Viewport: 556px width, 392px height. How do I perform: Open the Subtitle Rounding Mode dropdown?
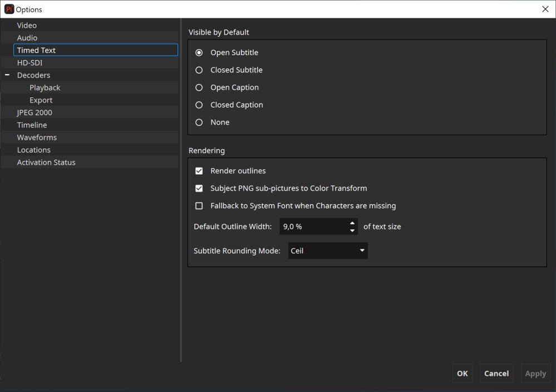[x=328, y=251]
